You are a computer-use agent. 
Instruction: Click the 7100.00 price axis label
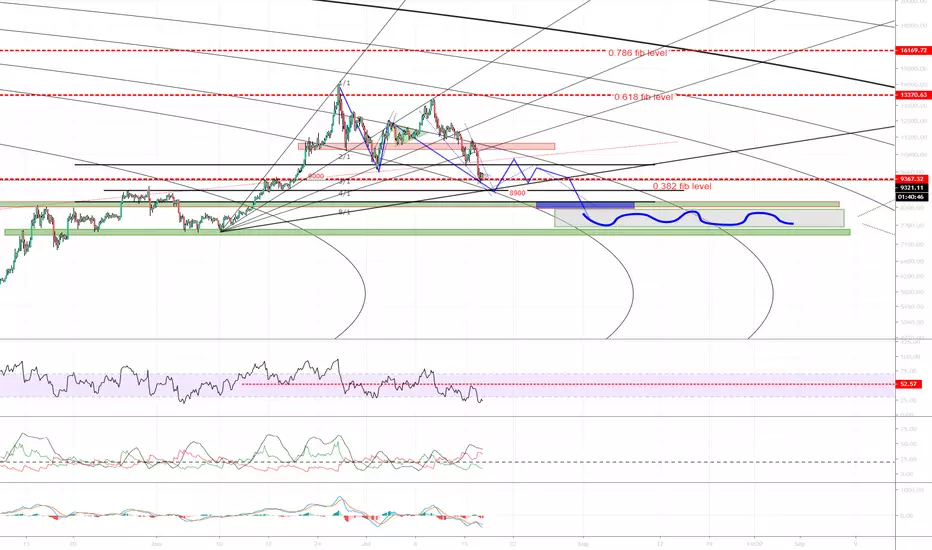912,244
